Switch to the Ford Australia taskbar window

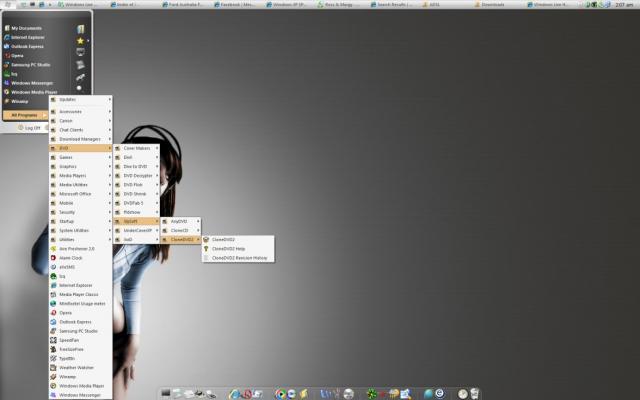pyautogui.click(x=184, y=4)
